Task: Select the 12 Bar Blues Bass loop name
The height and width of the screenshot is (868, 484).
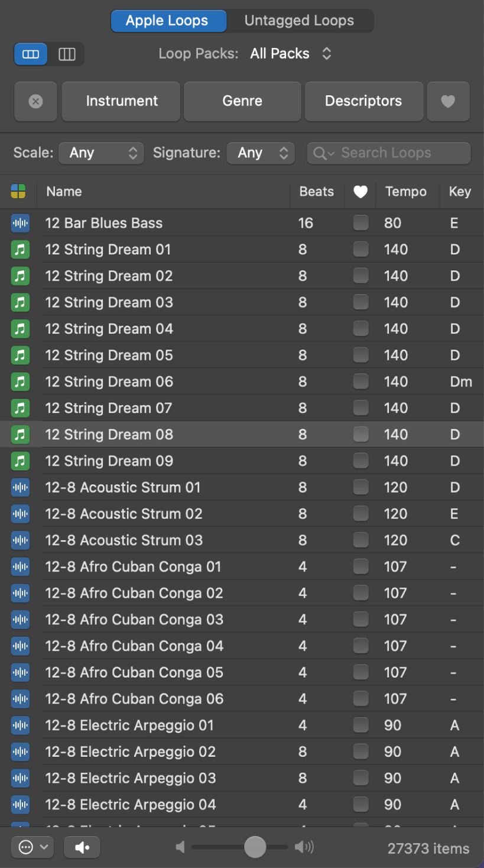Action: coord(104,223)
